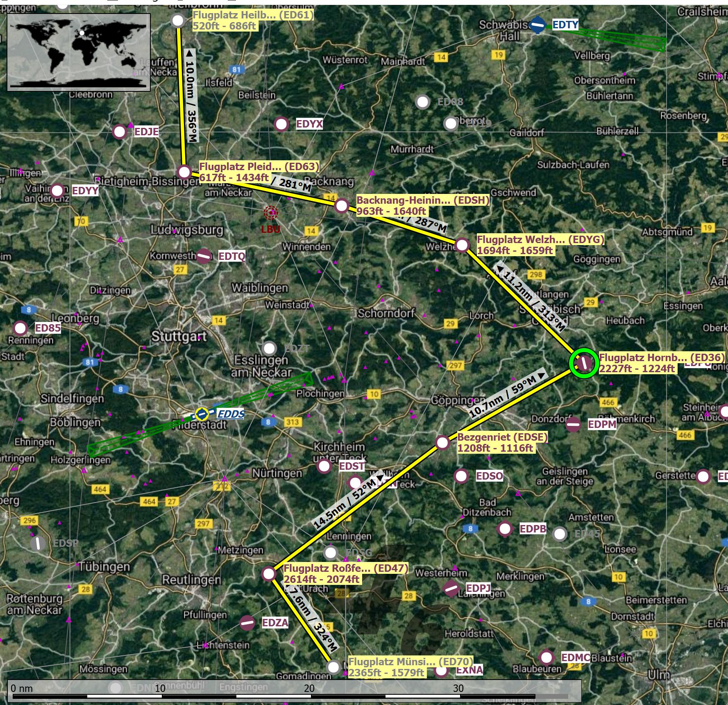The height and width of the screenshot is (705, 728).
Task: Click the "7.6nm / 324°M" leg label
Action: pos(313,619)
